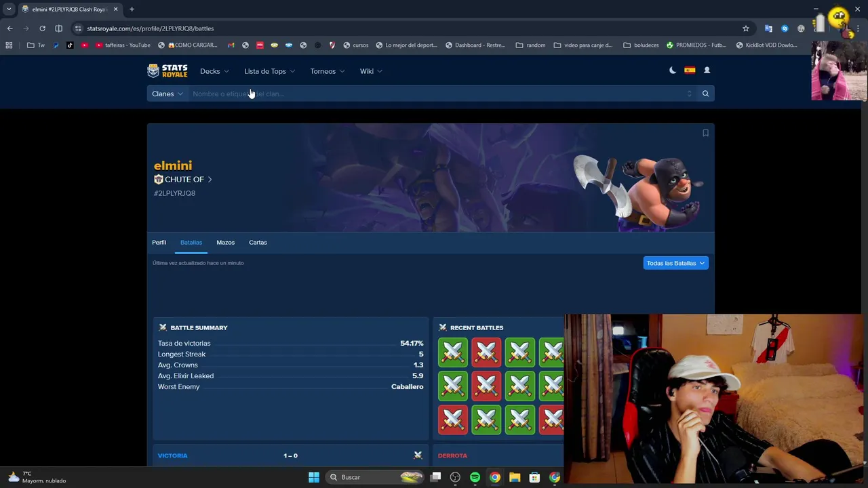
Task: Select the Batallas tab
Action: point(191,243)
